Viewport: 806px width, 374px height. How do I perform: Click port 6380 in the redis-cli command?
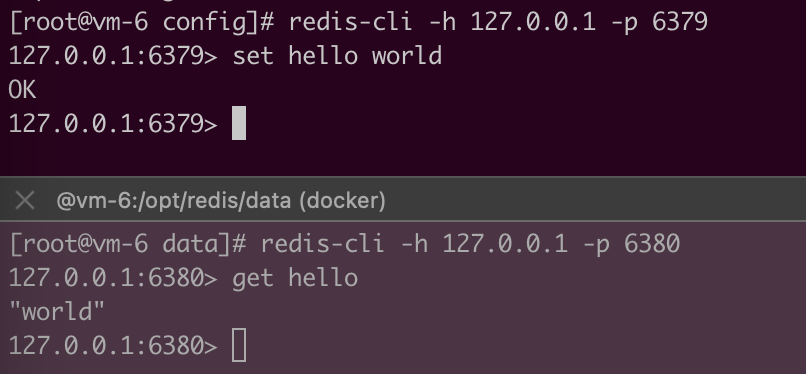652,244
